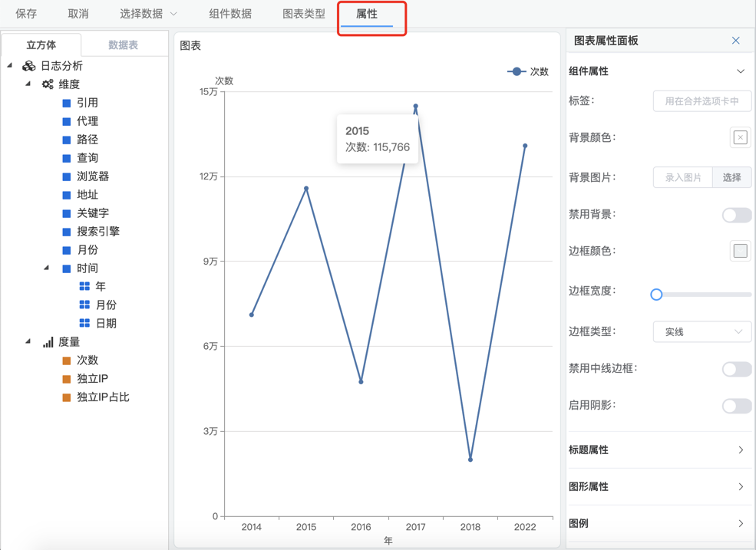This screenshot has width=756, height=550.
Task: Turn on the 启用阴影 switch
Action: [736, 406]
